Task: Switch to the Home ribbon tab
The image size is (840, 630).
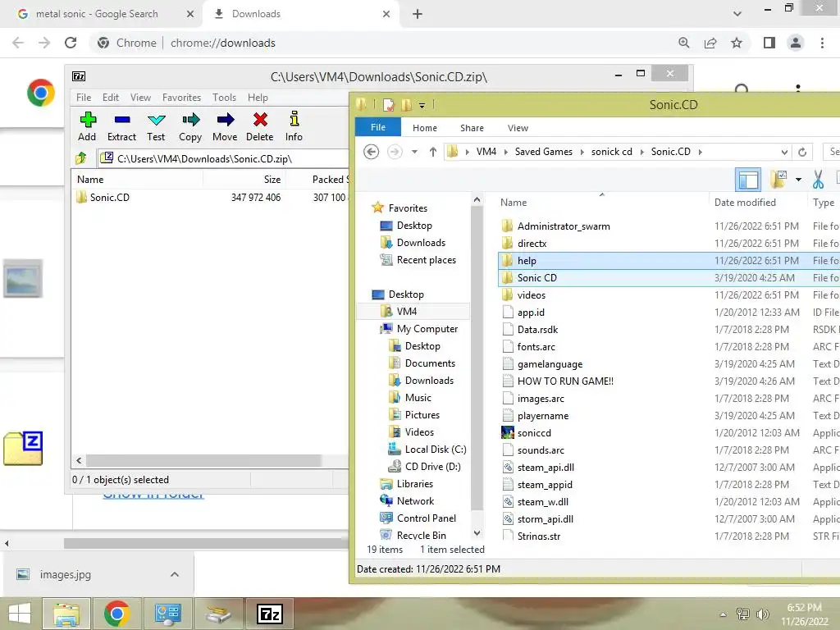Action: coord(425,128)
